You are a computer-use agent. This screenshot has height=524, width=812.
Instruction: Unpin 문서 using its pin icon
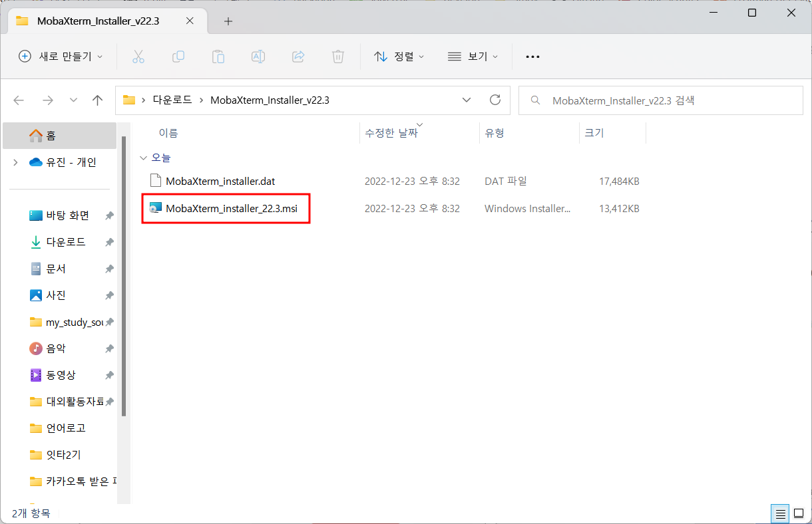(x=109, y=269)
